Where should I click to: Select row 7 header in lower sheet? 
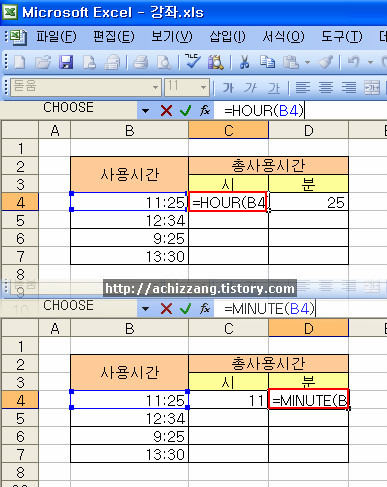click(20, 454)
